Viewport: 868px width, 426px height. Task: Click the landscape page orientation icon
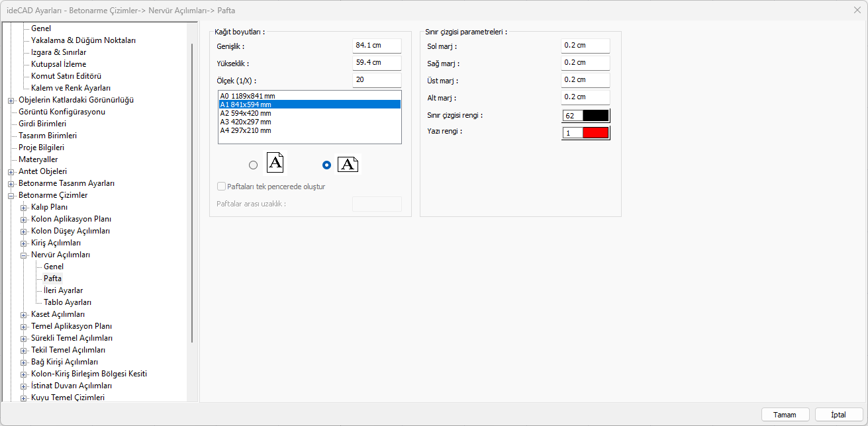tap(348, 165)
